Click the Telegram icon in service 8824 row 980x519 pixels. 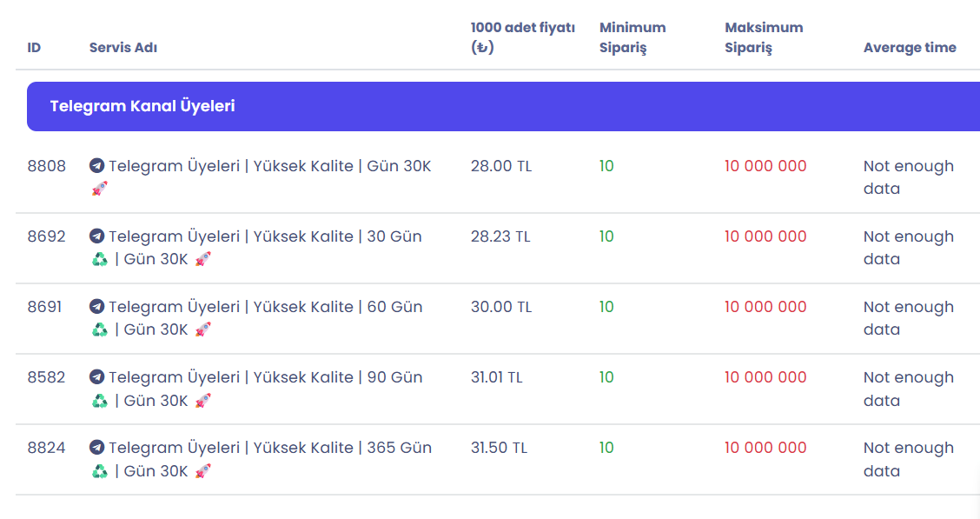[x=97, y=448]
